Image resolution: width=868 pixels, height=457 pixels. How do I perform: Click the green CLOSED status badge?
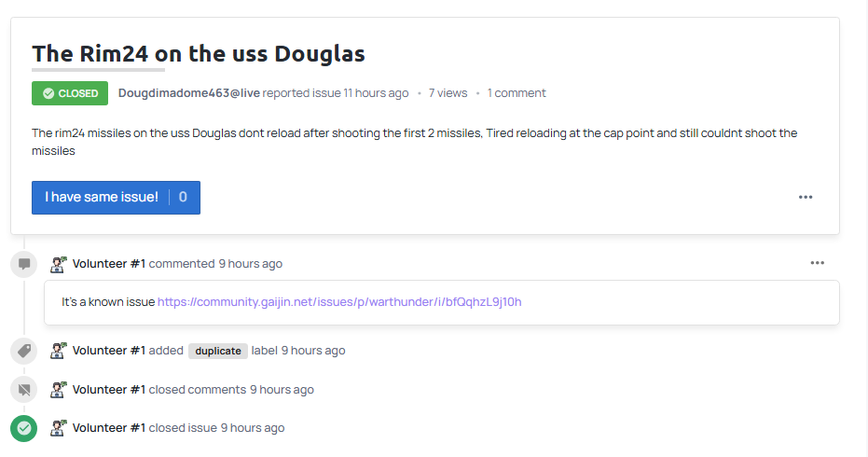(x=70, y=93)
